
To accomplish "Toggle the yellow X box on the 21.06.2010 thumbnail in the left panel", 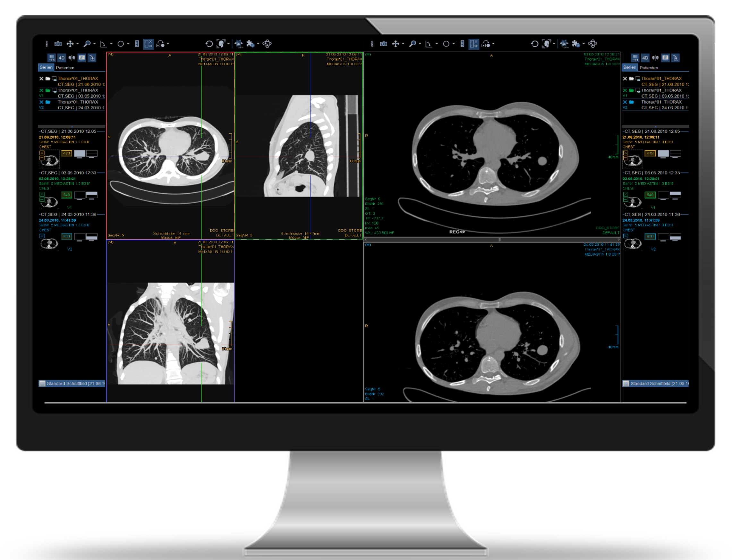I will [42, 153].
